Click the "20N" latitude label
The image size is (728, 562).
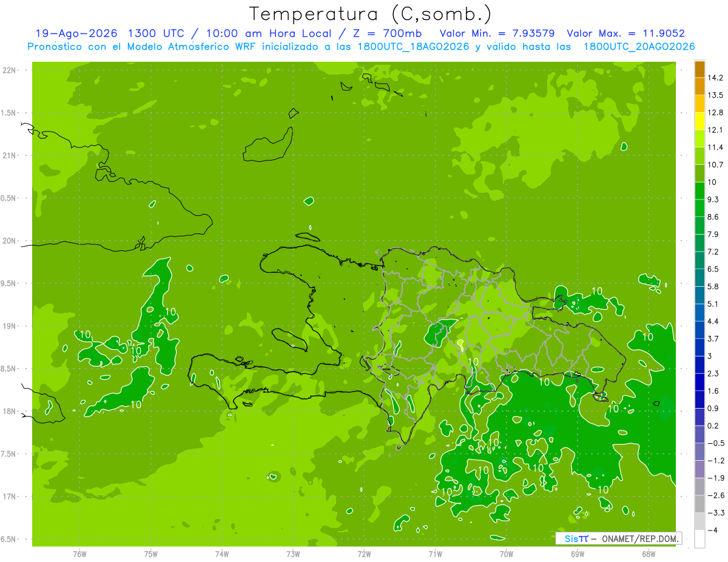coord(10,241)
